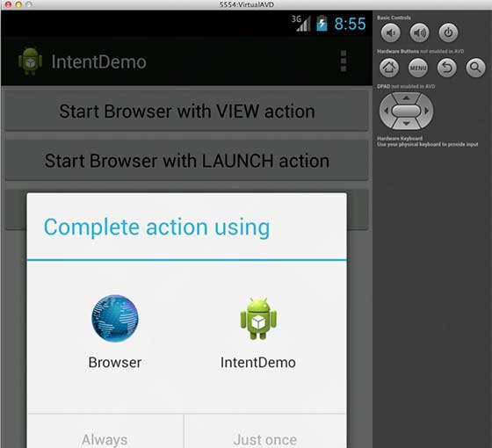Click the DPAD up arrow
The height and width of the screenshot is (448, 492).
tap(406, 98)
